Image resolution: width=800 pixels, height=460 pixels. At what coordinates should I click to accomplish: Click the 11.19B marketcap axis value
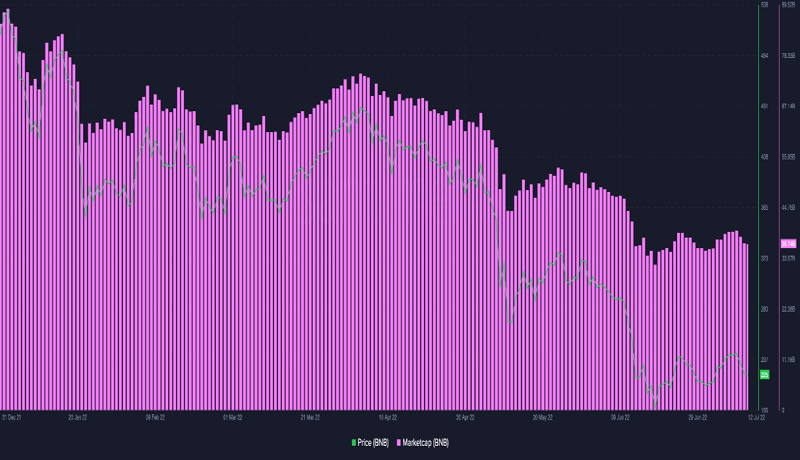[788, 360]
